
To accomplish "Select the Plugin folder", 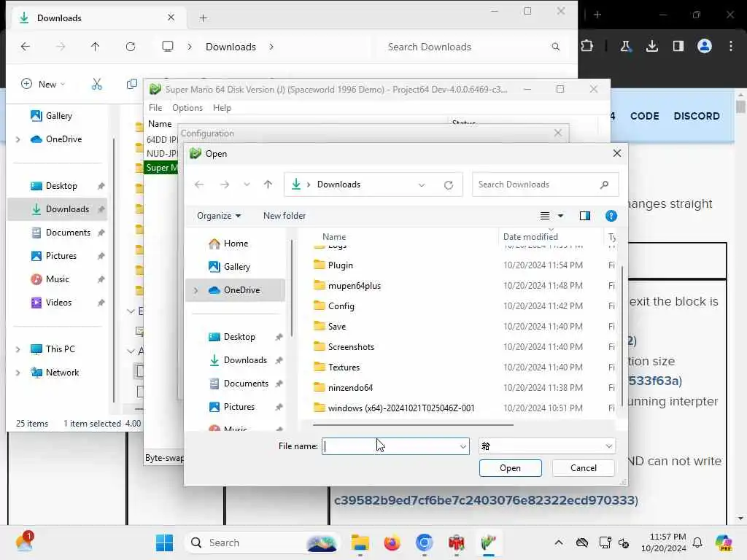I will [340, 265].
